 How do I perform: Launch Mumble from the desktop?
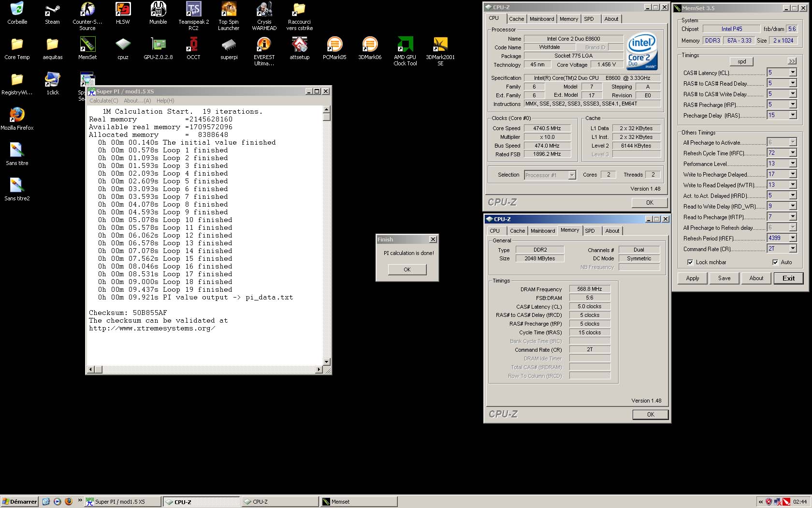[158, 13]
